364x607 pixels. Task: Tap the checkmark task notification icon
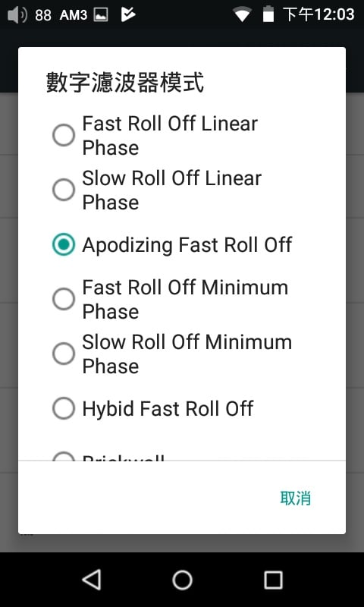pos(128,14)
